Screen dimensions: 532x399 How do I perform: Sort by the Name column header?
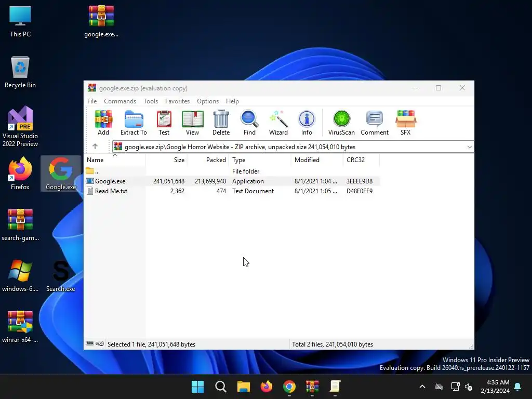pos(115,160)
